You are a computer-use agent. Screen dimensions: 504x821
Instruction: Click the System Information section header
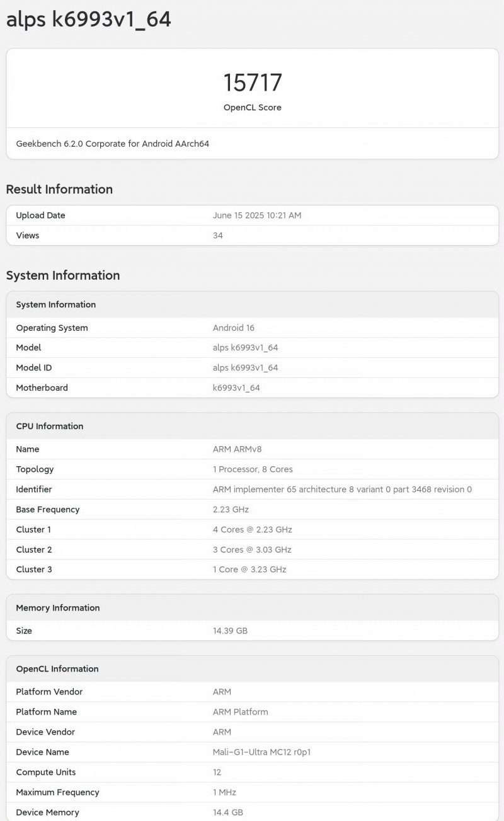pos(63,275)
